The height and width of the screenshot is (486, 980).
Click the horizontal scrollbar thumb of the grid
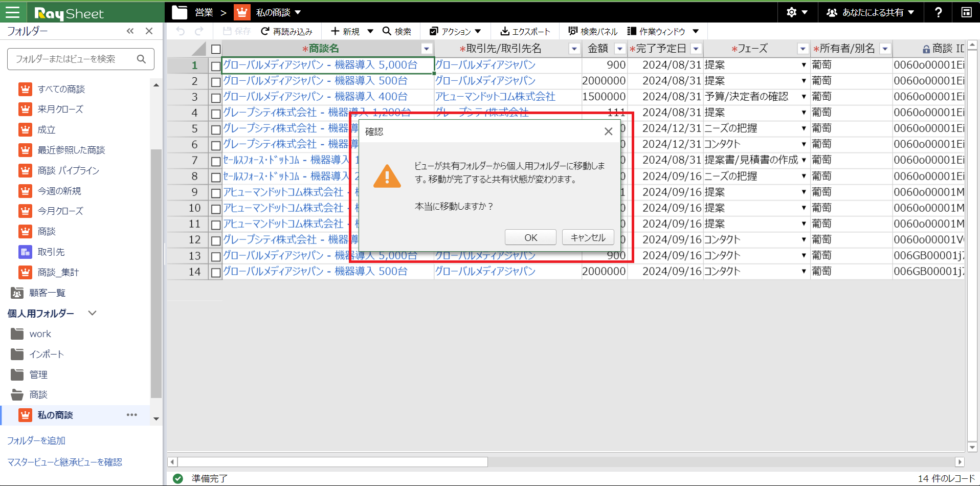click(332, 462)
